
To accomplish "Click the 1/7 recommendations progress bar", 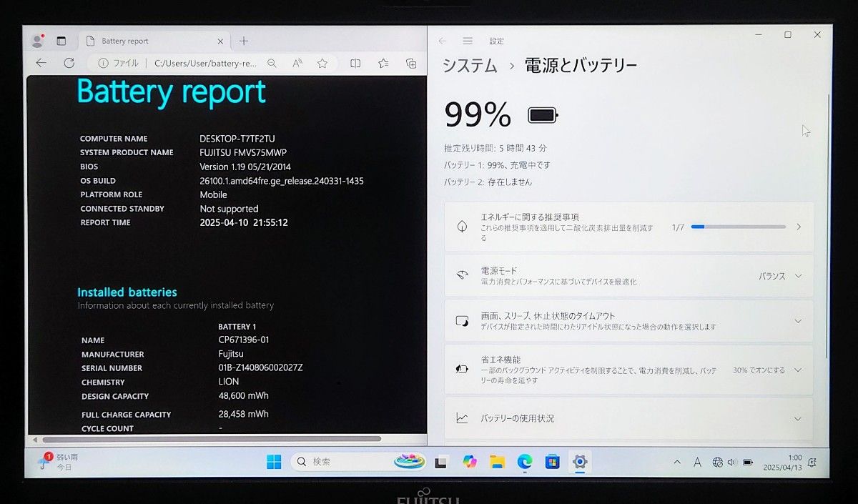I will (738, 227).
